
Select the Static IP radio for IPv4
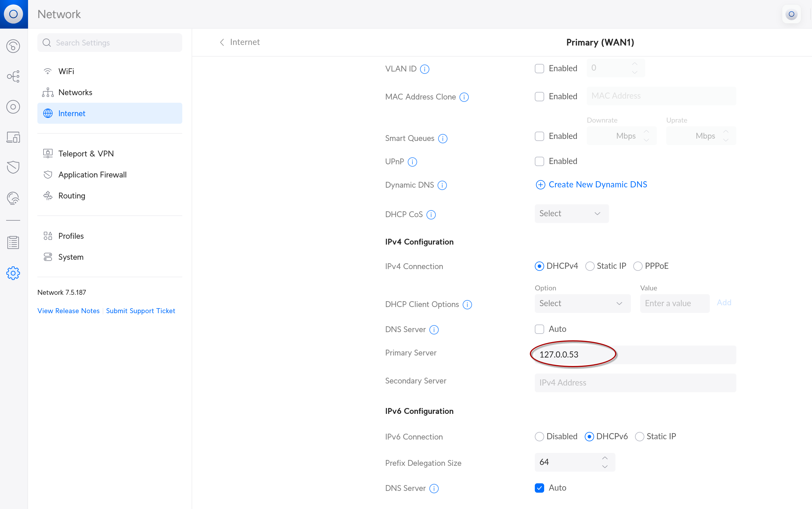coord(589,266)
